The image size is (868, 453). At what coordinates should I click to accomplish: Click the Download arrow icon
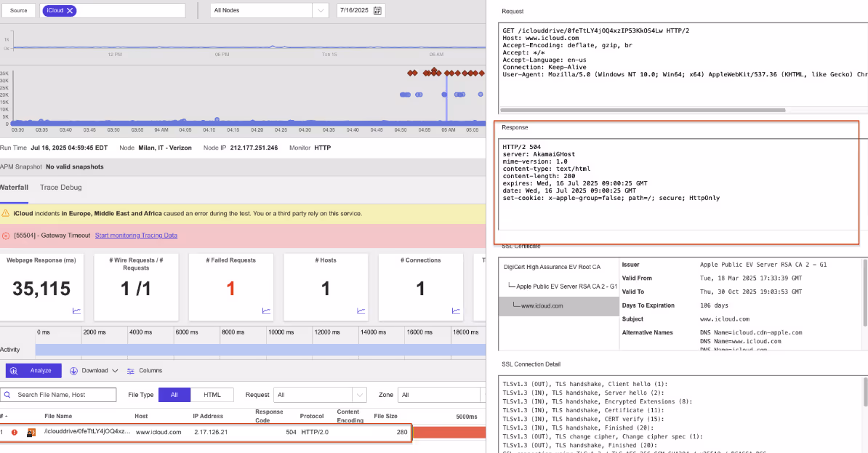click(73, 371)
